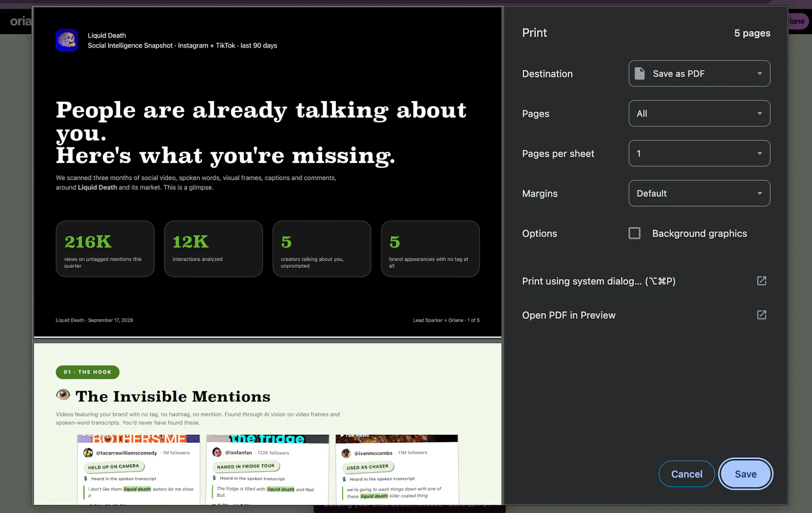Click the @ivanmccombs video thumbnail
Image resolution: width=812 pixels, height=513 pixels.
397,438
